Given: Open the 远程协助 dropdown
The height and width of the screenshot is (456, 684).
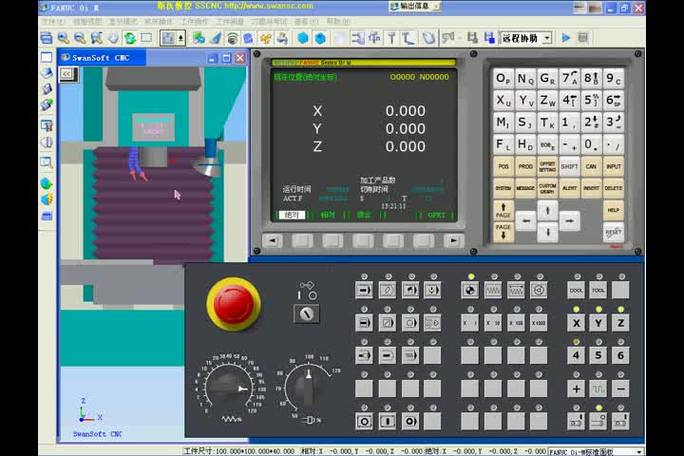Looking at the screenshot, I should (526, 38).
